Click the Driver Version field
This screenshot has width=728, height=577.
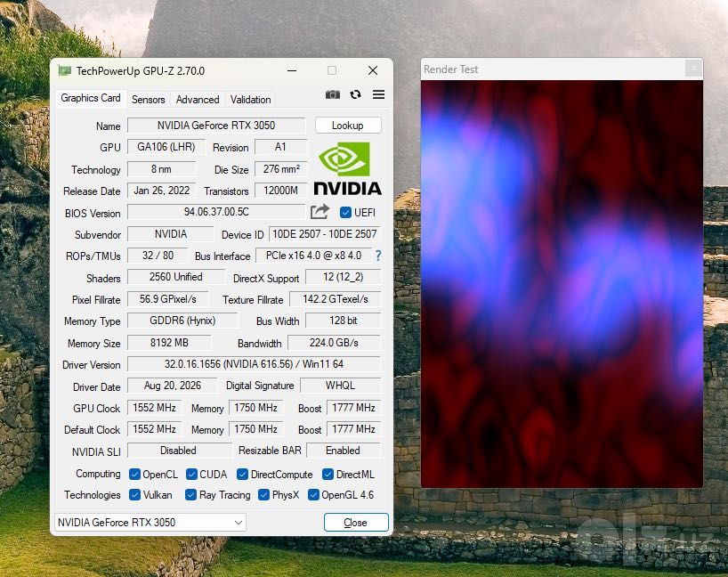point(254,364)
